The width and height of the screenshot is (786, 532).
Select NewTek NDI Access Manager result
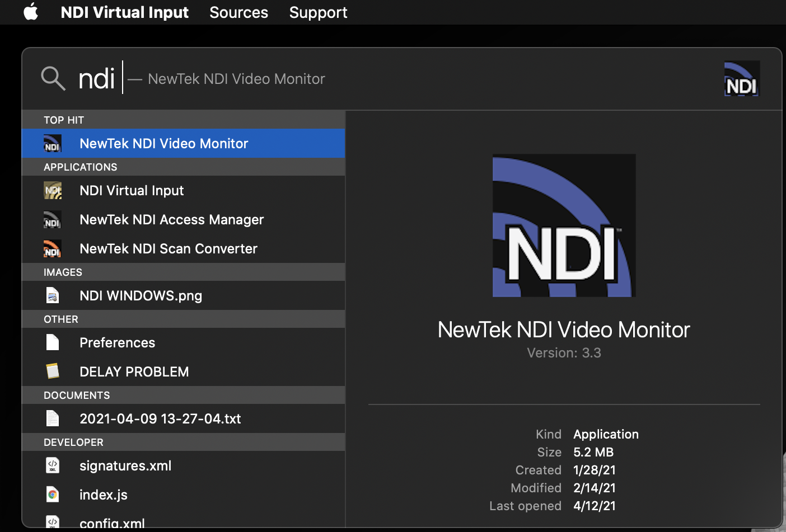pyautogui.click(x=171, y=220)
